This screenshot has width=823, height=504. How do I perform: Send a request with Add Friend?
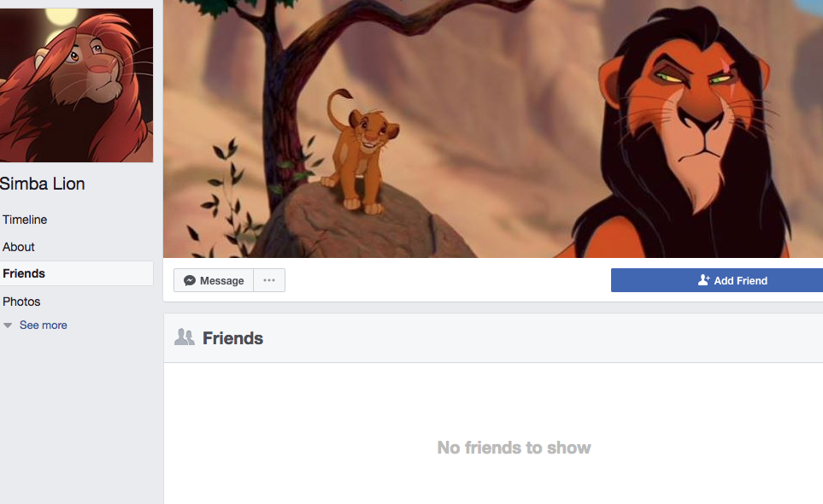[x=717, y=280]
